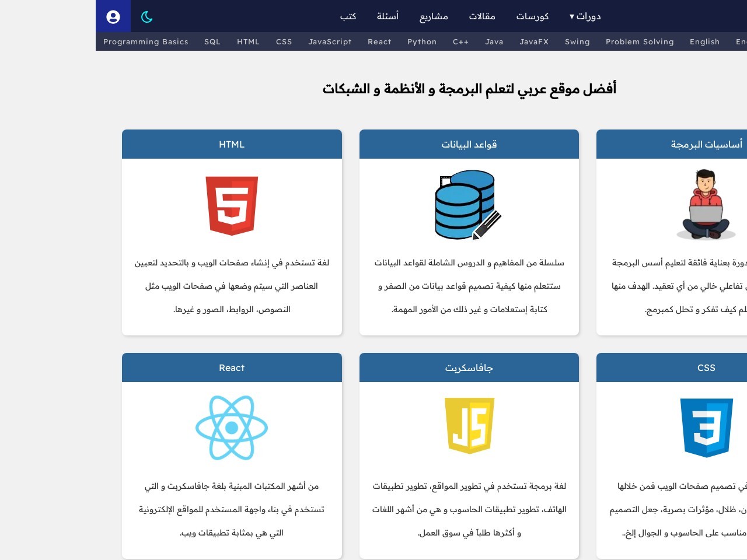The image size is (747, 560).
Task: Select SQL in the course bar
Action: pyautogui.click(x=212, y=41)
